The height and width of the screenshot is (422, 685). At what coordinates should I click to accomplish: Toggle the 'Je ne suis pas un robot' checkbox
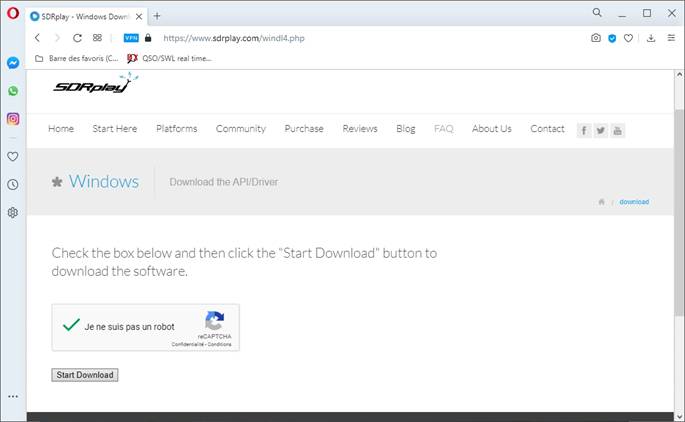pyautogui.click(x=71, y=325)
